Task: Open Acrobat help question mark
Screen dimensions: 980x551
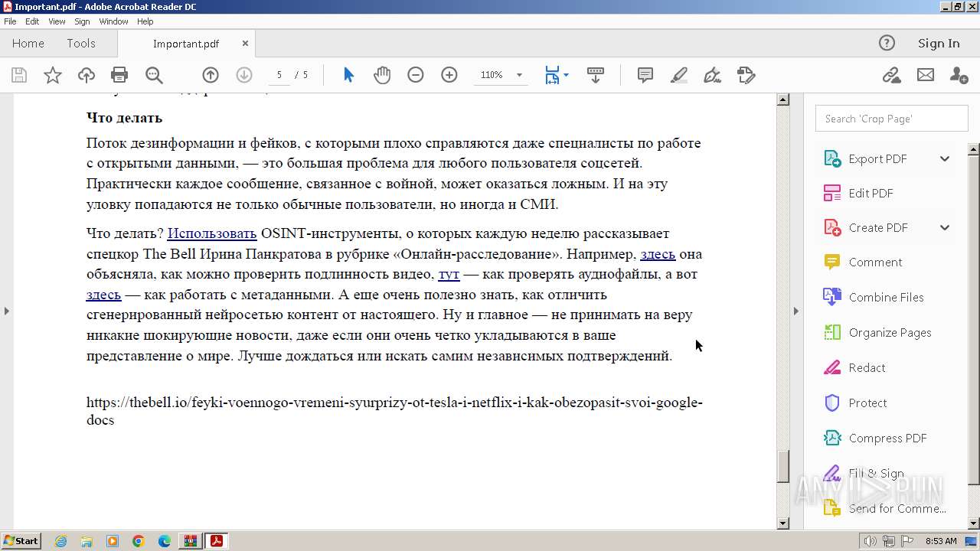Action: (887, 43)
